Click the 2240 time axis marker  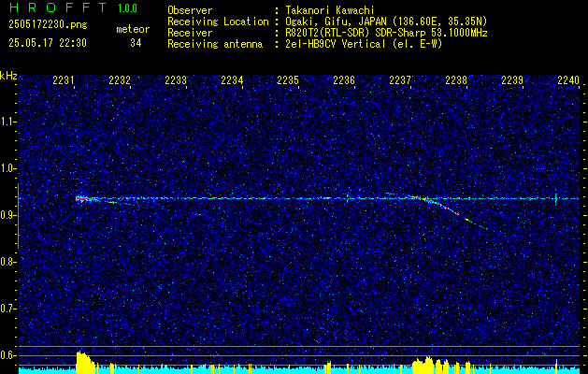point(568,79)
